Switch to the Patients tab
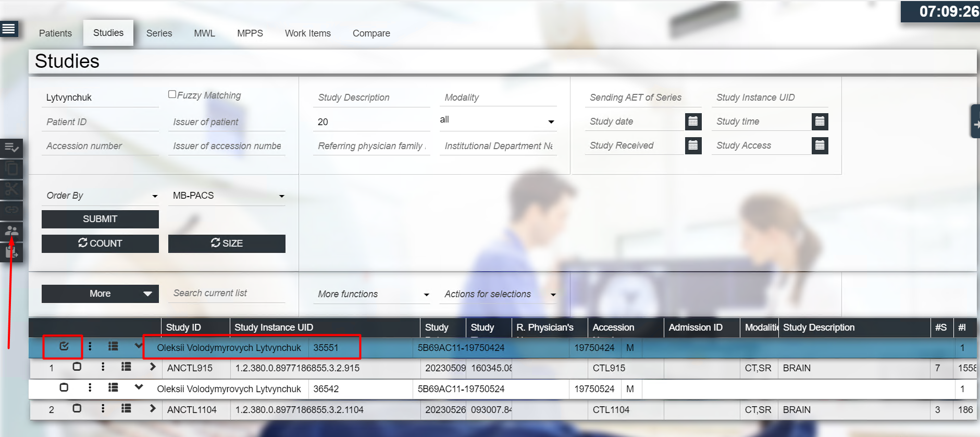The height and width of the screenshot is (437, 980). coord(55,33)
